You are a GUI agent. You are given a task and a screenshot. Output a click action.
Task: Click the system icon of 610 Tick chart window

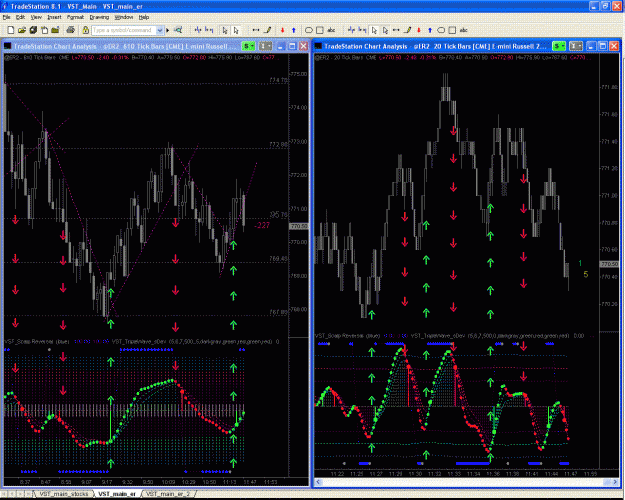pyautogui.click(x=8, y=46)
